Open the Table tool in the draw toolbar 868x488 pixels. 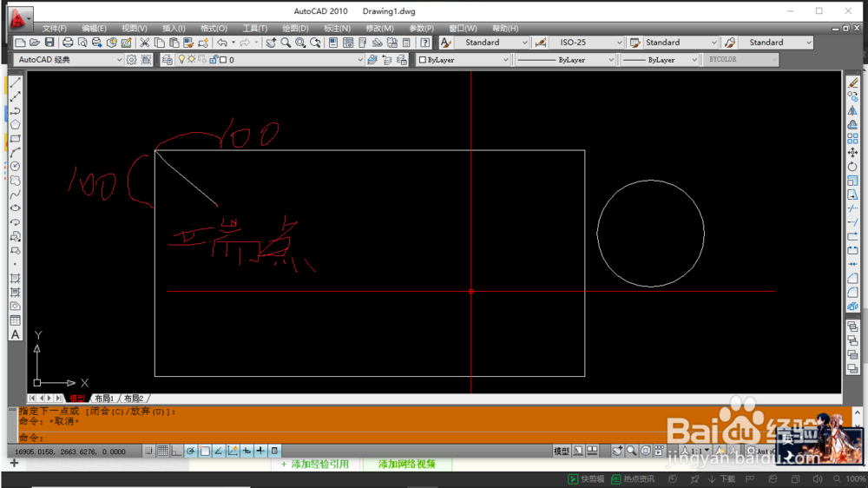point(16,320)
